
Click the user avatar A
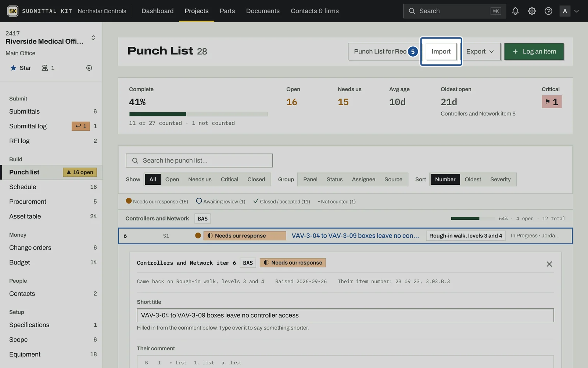[x=565, y=11]
